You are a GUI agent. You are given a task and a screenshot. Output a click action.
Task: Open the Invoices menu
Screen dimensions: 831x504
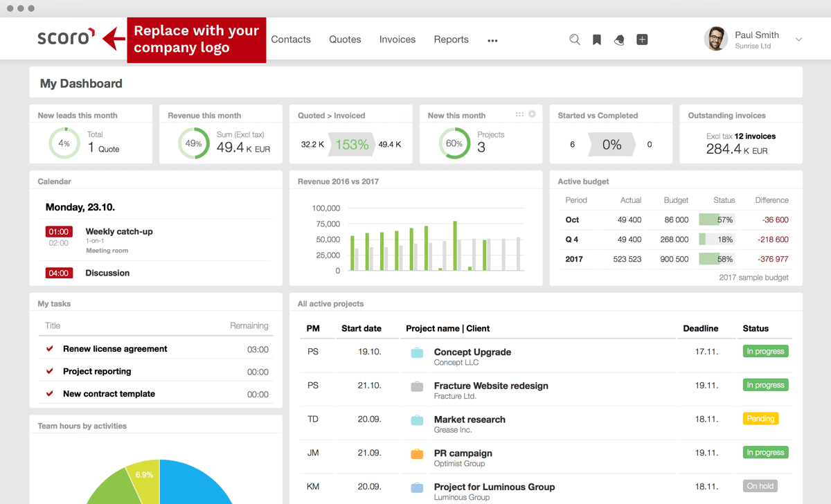pos(397,39)
